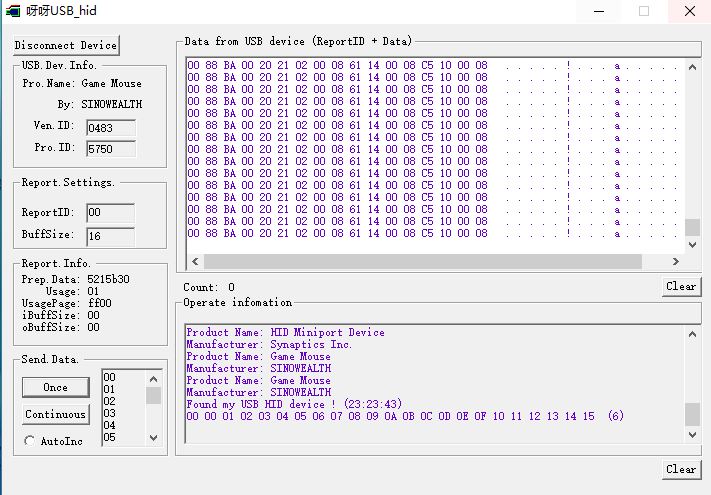This screenshot has height=495, width=711.
Task: Click the UsagePage value ff00
Action: pos(100,303)
